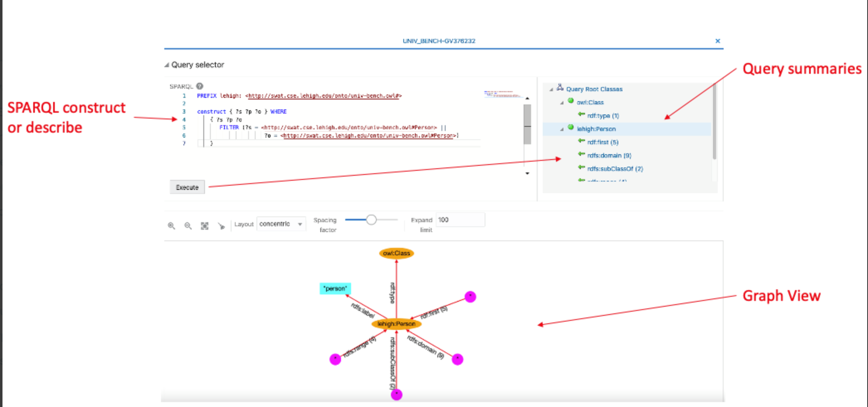Select rdfs:subClassOf (2) in the summary tree
Viewport: 868px width, 407px height.
(x=614, y=169)
